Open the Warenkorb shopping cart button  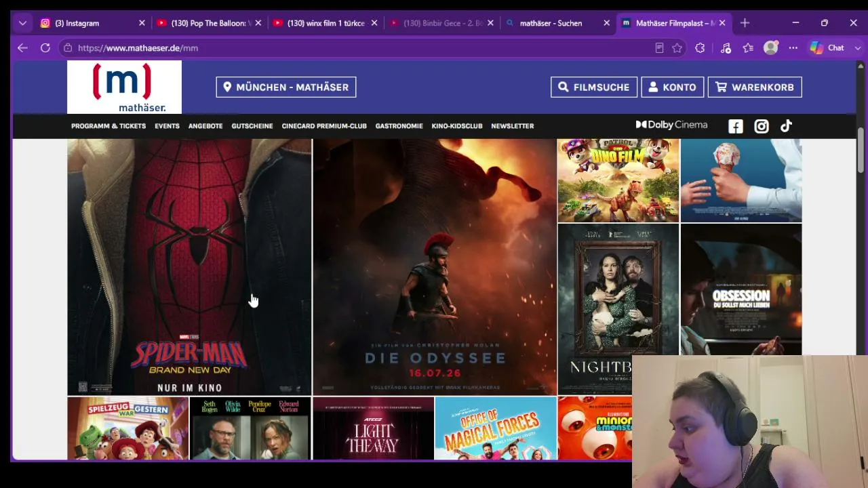(755, 87)
